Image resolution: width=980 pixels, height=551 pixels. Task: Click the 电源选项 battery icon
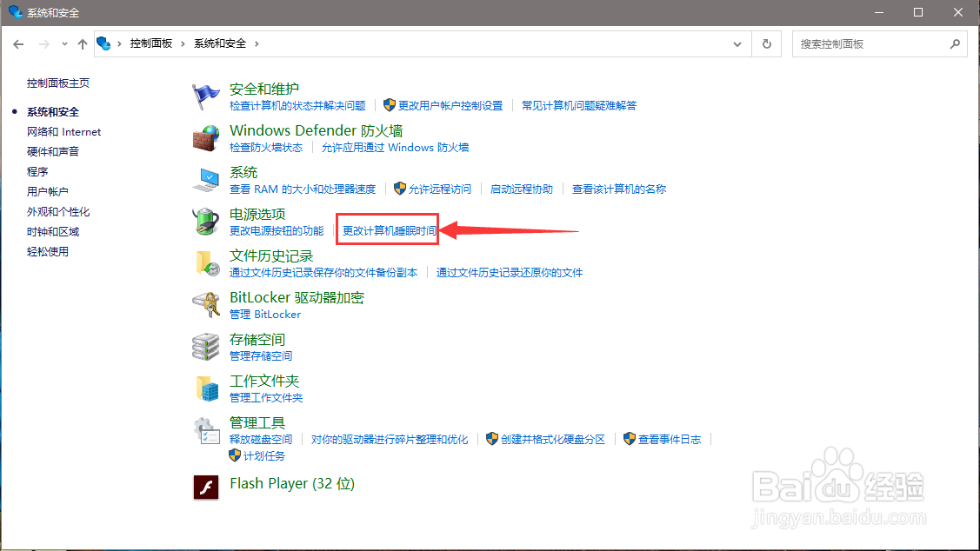[206, 222]
